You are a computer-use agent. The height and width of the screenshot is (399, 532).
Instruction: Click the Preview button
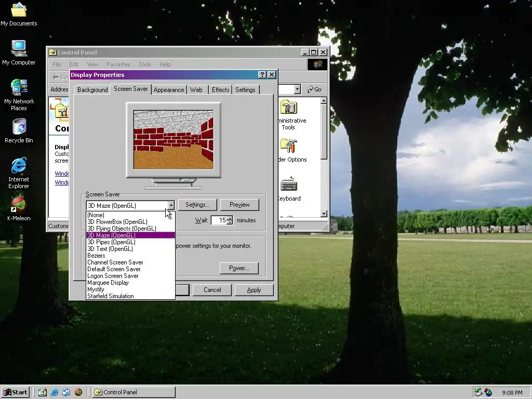[240, 205]
